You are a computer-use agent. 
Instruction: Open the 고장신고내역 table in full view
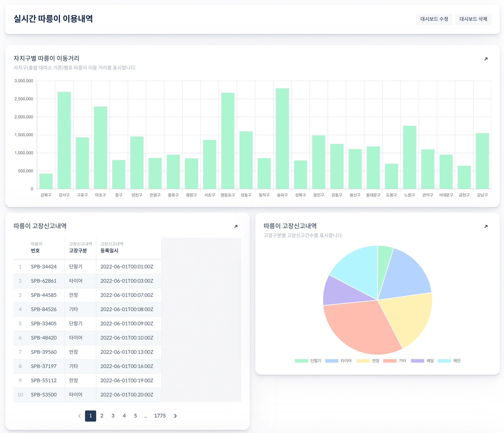point(236,226)
